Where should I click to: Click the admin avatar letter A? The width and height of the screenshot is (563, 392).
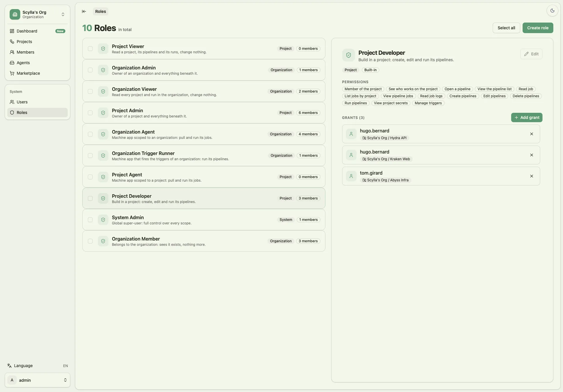[12, 380]
